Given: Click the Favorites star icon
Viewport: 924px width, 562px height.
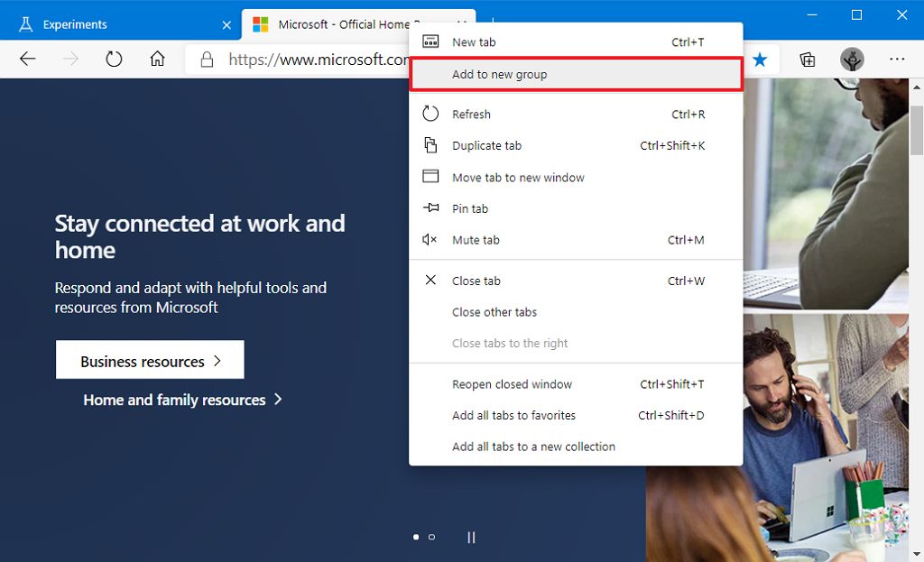Looking at the screenshot, I should click(x=760, y=60).
